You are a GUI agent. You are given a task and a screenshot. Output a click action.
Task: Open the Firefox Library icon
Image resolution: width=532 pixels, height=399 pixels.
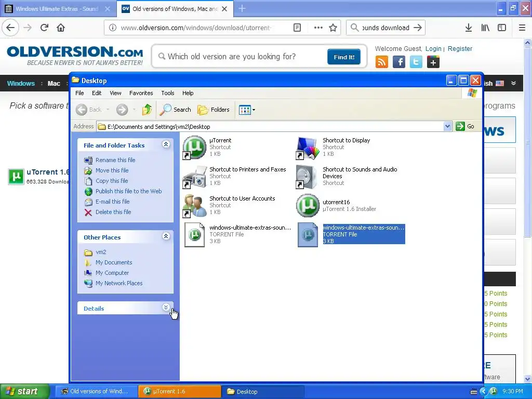pyautogui.click(x=485, y=28)
